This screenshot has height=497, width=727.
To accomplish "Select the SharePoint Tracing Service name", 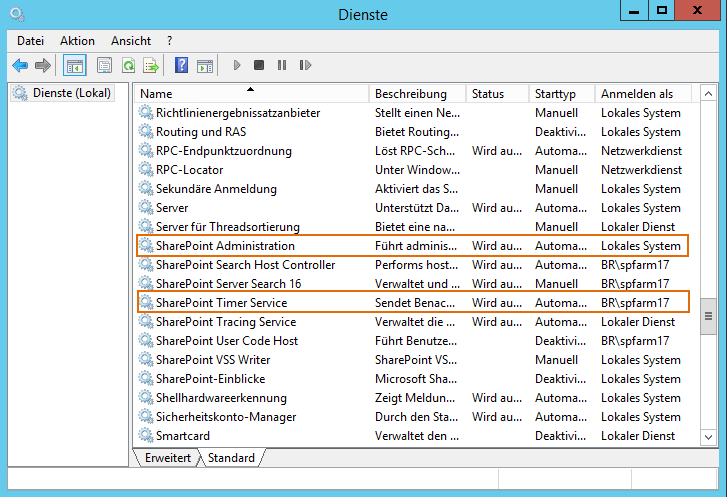I will [226, 322].
